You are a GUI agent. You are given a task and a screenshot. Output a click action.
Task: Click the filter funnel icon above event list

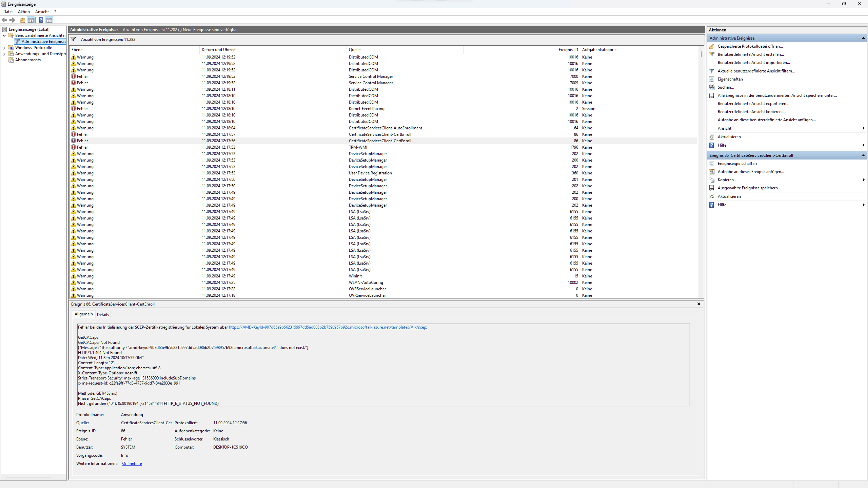(x=73, y=39)
